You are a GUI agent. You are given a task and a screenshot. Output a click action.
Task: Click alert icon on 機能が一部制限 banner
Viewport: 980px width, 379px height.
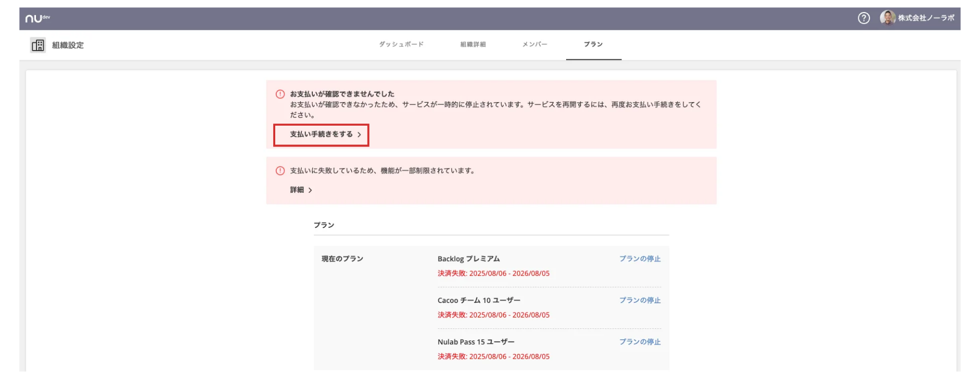pyautogui.click(x=280, y=171)
